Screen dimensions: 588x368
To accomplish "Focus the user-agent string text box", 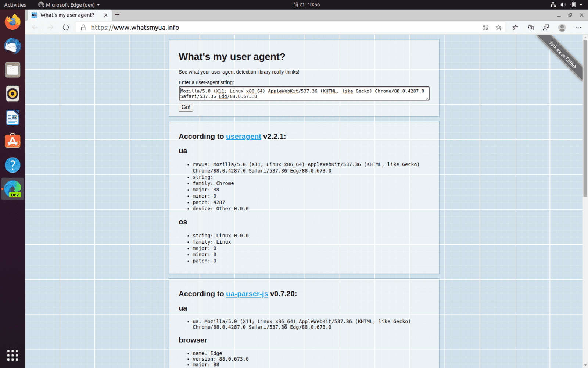I will pyautogui.click(x=304, y=93).
